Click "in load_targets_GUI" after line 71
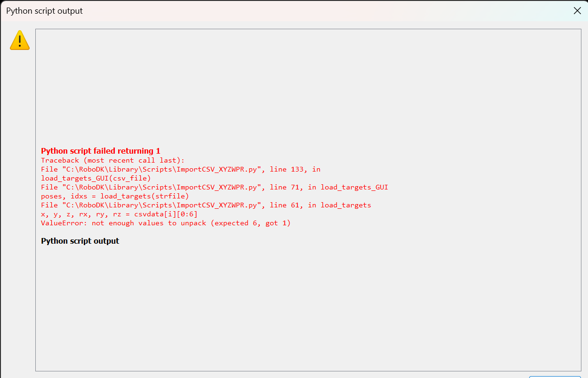Image resolution: width=588 pixels, height=378 pixels. click(x=348, y=187)
